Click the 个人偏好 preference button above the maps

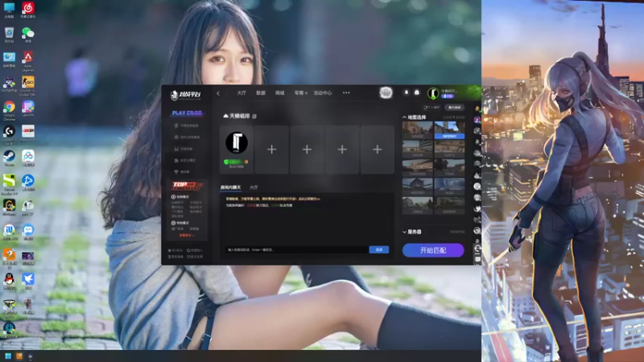click(x=431, y=108)
